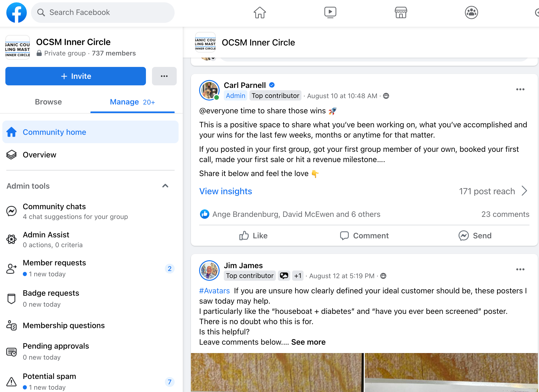Click the Invite button
The height and width of the screenshot is (392, 539).
[75, 76]
